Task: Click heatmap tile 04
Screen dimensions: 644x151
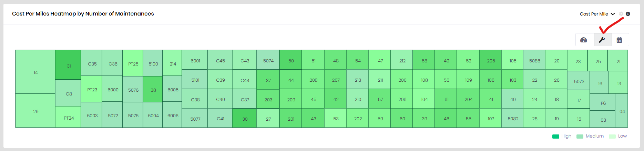Action: coord(622,111)
